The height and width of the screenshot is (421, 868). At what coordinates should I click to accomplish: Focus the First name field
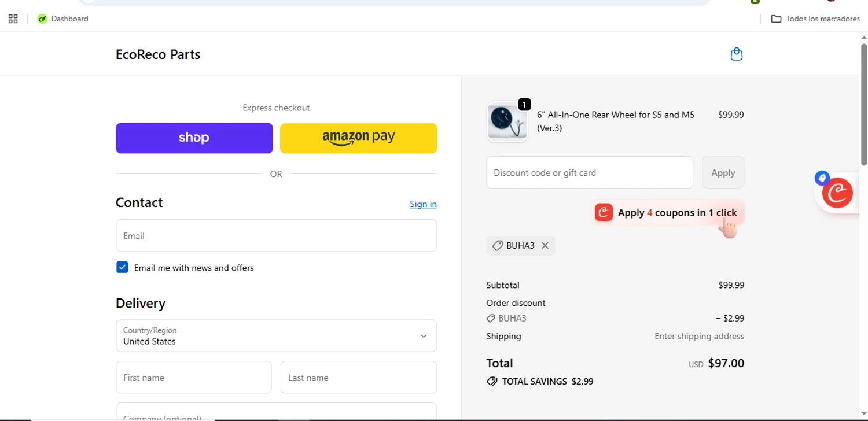pos(194,377)
